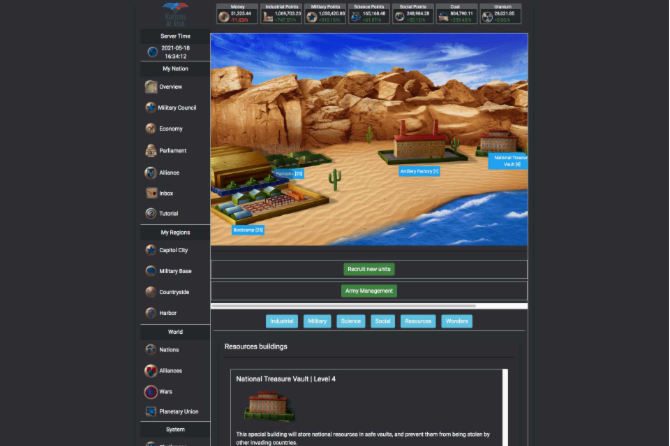Viewport: 670px width, 446px height.
Task: Select the Science buildings tab
Action: click(350, 321)
